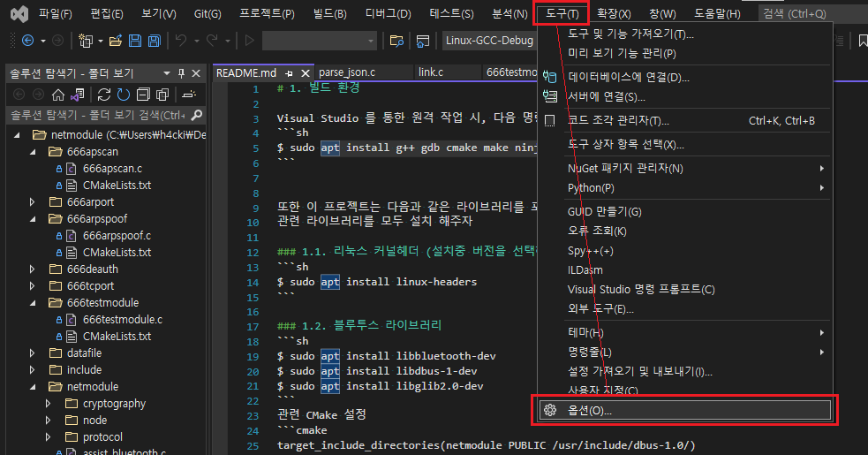Open the Solution Explorer window position dropdown arrow
This screenshot has height=455, width=868.
point(167,73)
